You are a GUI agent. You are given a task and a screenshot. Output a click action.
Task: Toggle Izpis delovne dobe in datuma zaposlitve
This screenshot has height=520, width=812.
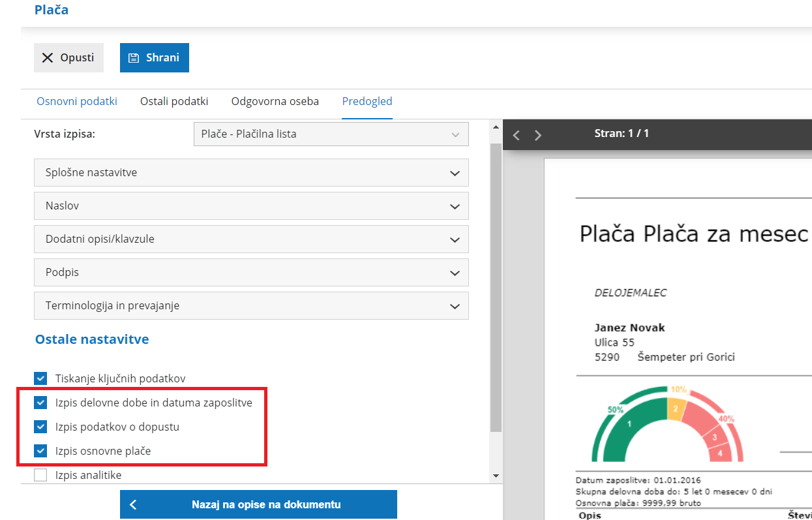click(41, 403)
